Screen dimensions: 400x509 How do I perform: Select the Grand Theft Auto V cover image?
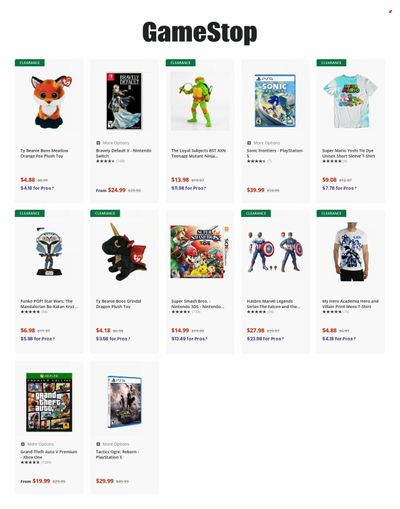[x=49, y=402]
